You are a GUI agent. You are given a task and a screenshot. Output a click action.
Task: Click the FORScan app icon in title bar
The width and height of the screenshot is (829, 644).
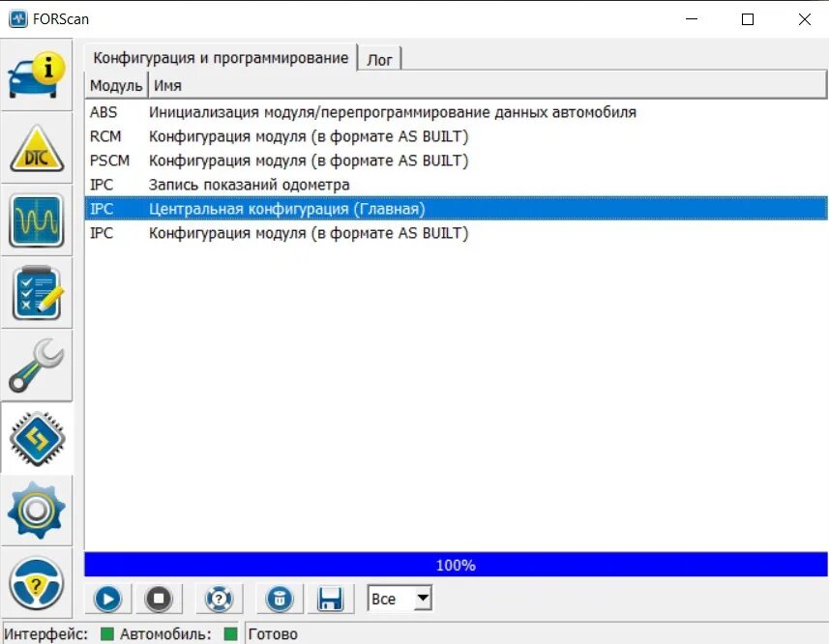tap(18, 19)
